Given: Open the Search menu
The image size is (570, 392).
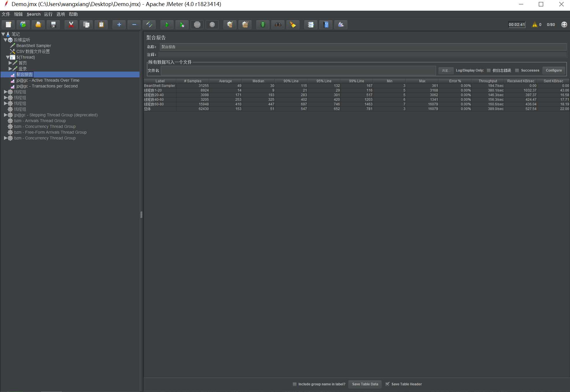Looking at the screenshot, I should [33, 14].
